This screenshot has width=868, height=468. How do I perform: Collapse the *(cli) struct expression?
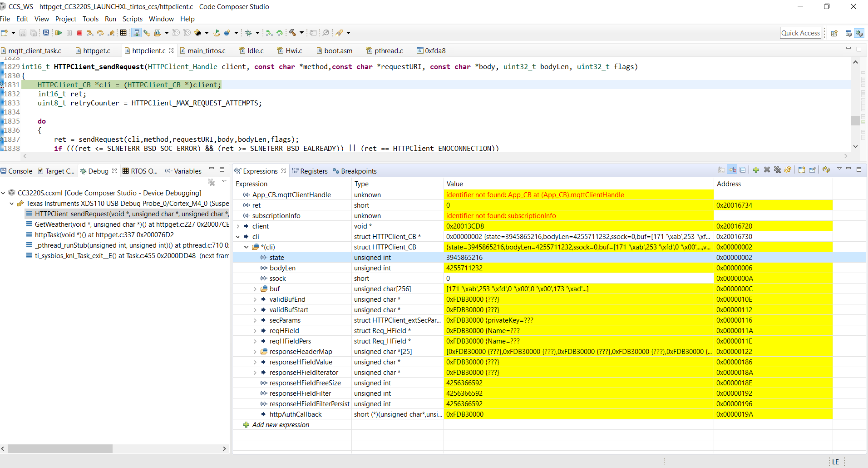(x=247, y=247)
